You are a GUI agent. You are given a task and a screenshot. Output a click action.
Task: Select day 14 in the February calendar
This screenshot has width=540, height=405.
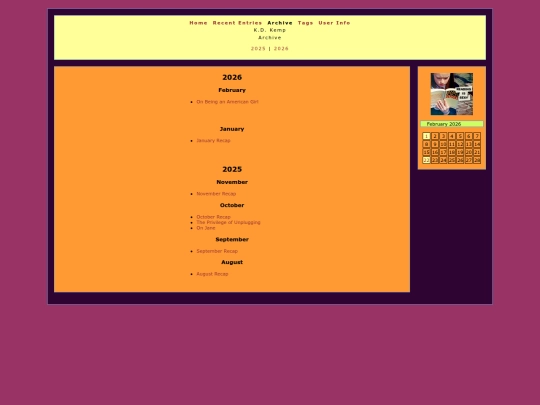[x=477, y=144]
